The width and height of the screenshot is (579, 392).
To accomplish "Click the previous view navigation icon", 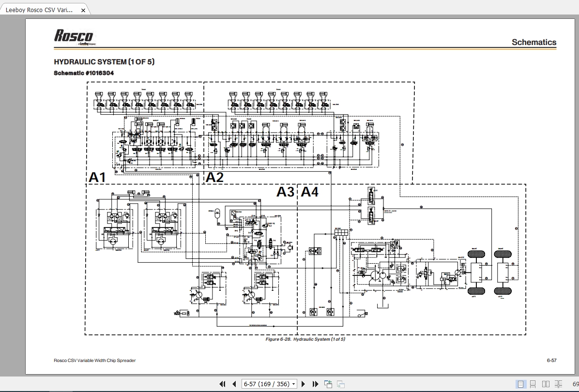I will point(328,384).
